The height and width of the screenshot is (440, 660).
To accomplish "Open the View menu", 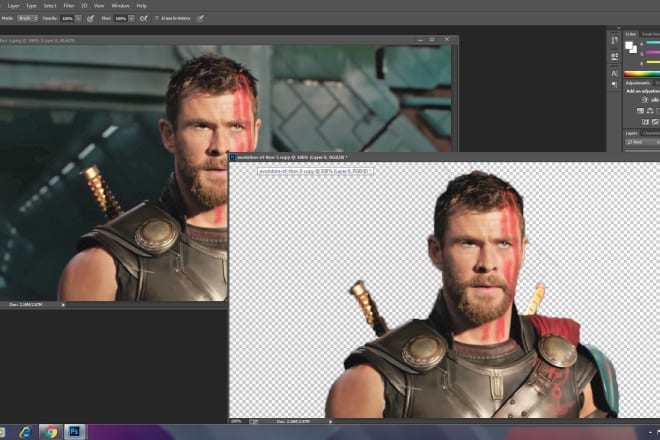I will [99, 6].
